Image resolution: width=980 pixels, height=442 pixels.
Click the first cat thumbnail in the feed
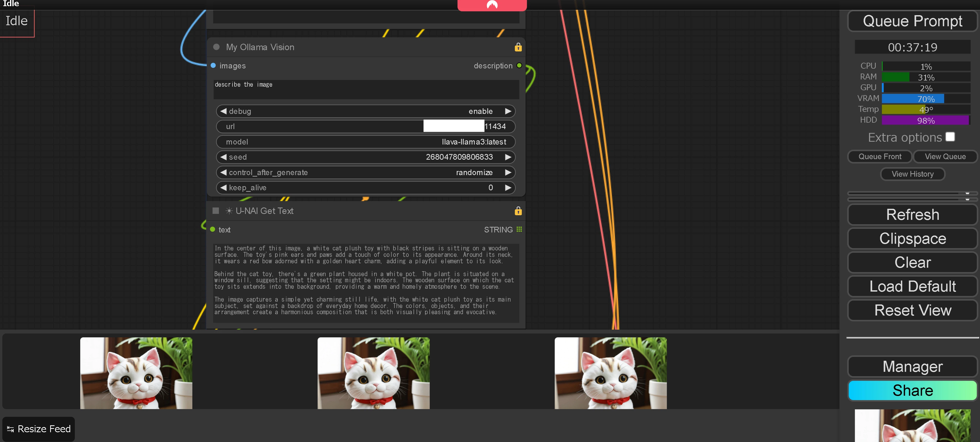point(136,373)
